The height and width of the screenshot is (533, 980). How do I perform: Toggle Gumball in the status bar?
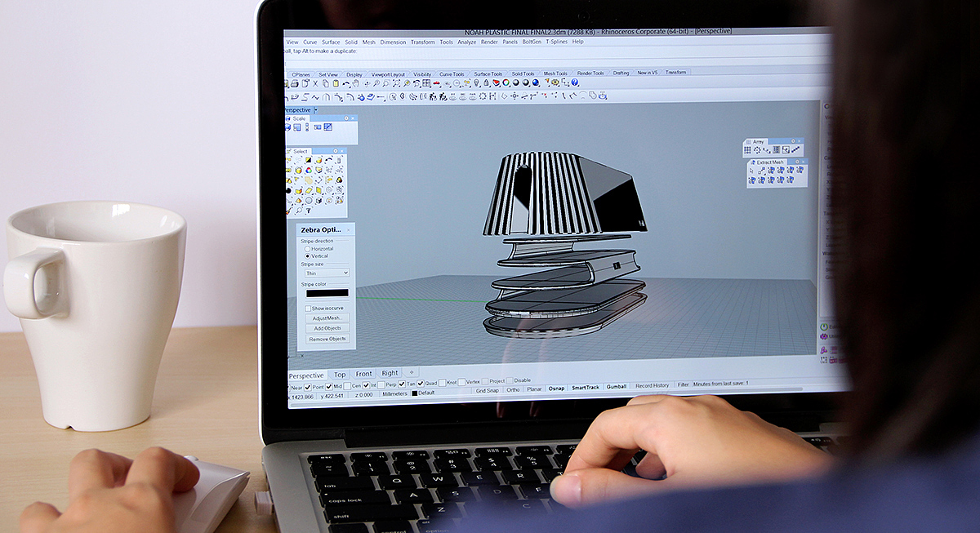(x=617, y=387)
